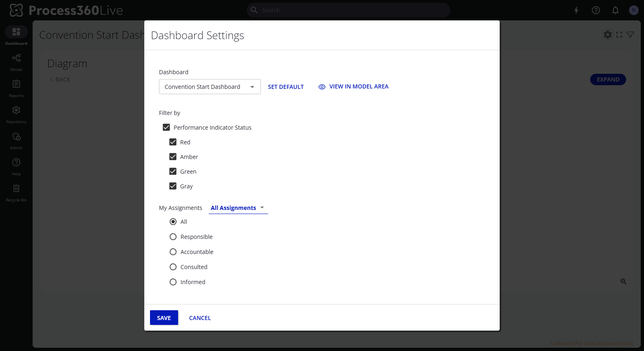Click the Diagram heading text

pos(67,64)
